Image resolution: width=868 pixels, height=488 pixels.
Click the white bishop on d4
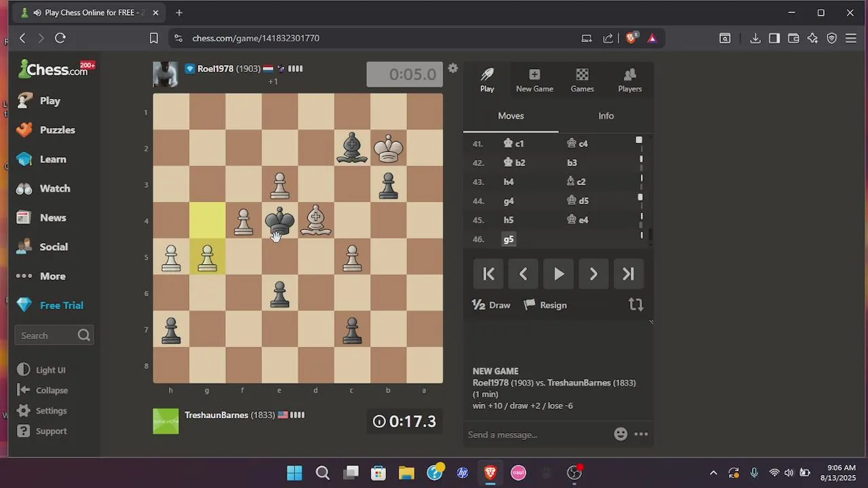(316, 221)
